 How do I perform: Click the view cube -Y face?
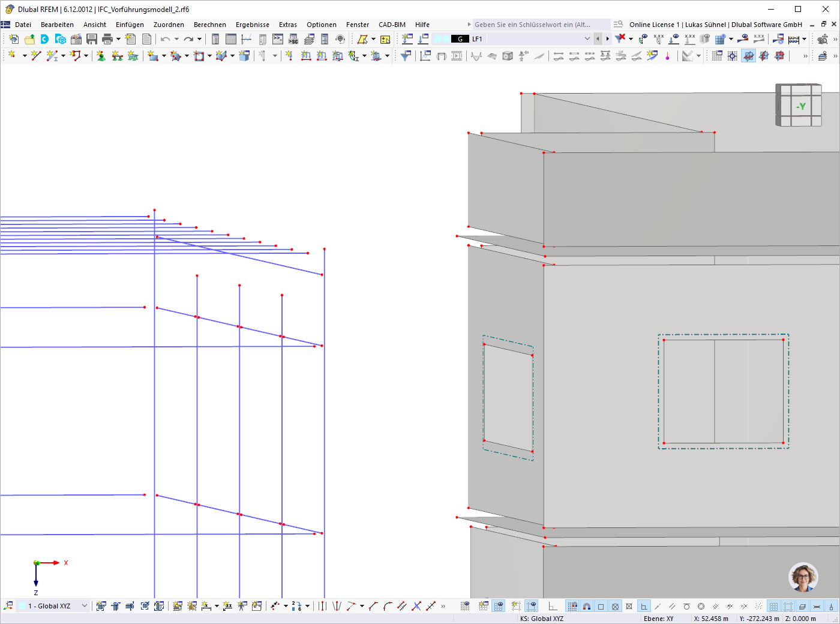801,106
